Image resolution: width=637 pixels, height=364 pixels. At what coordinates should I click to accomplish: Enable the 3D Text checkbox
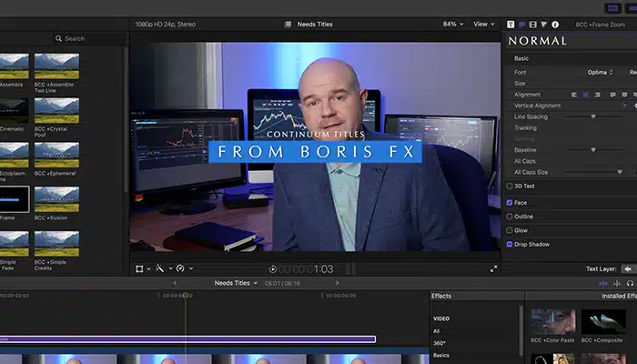510,186
